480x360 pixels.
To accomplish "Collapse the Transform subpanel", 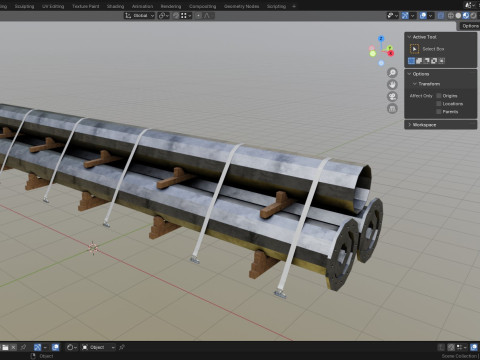I will [x=415, y=84].
